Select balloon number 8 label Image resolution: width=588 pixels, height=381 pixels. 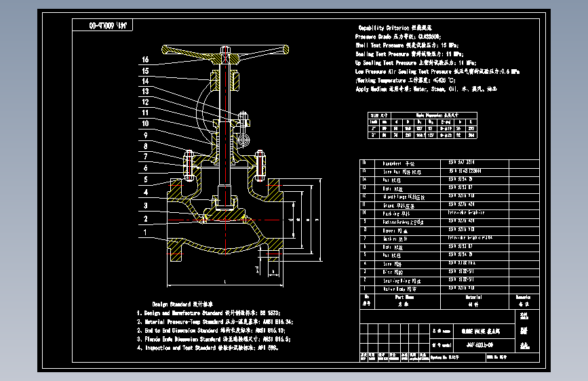click(146, 146)
